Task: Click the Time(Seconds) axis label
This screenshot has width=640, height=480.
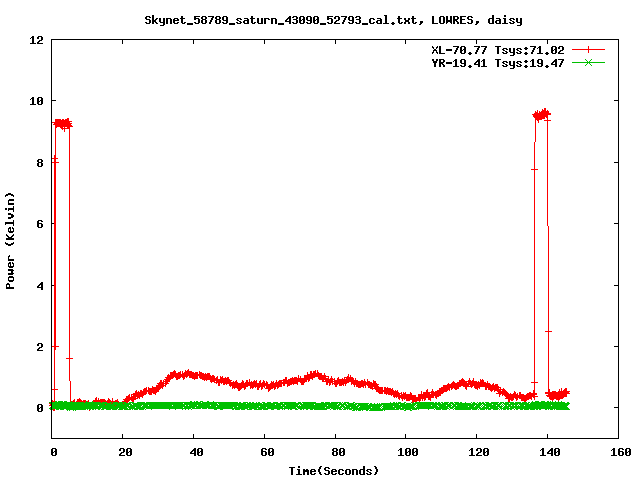Action: 334,471
